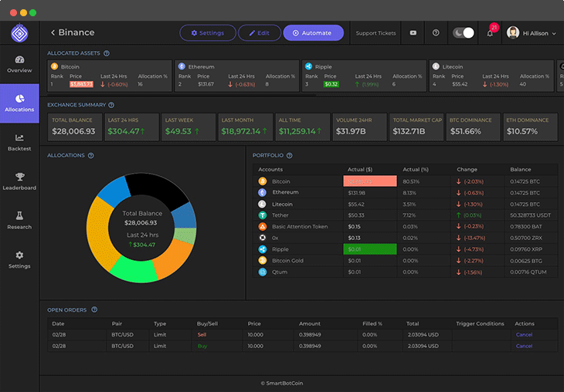Screen dimensions: 564x392
Task: Click the Sell label in open orders
Action: click(x=202, y=334)
